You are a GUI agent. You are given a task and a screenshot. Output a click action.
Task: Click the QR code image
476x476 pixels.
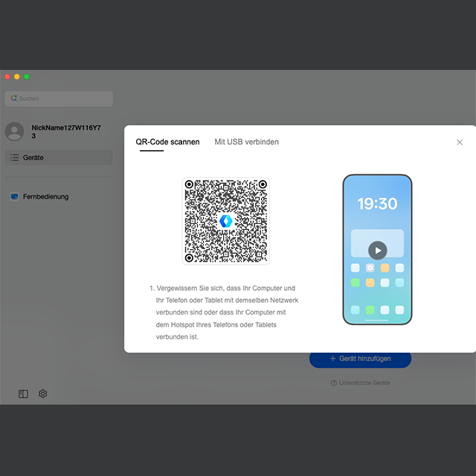click(x=225, y=221)
